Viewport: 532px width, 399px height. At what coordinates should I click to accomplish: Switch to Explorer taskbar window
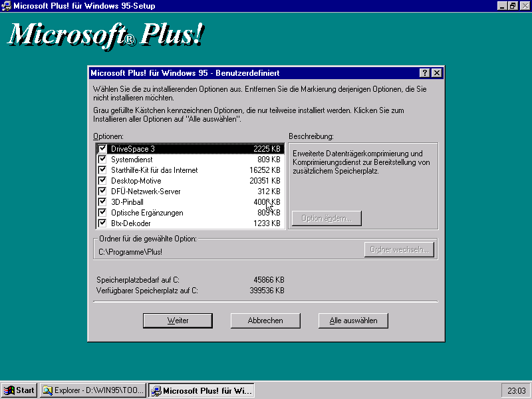(x=93, y=390)
